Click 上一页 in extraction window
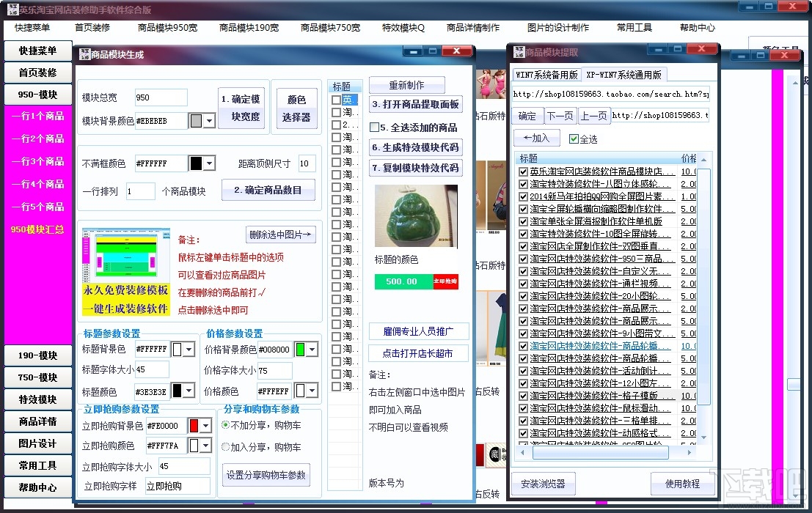812x513 pixels. (593, 115)
